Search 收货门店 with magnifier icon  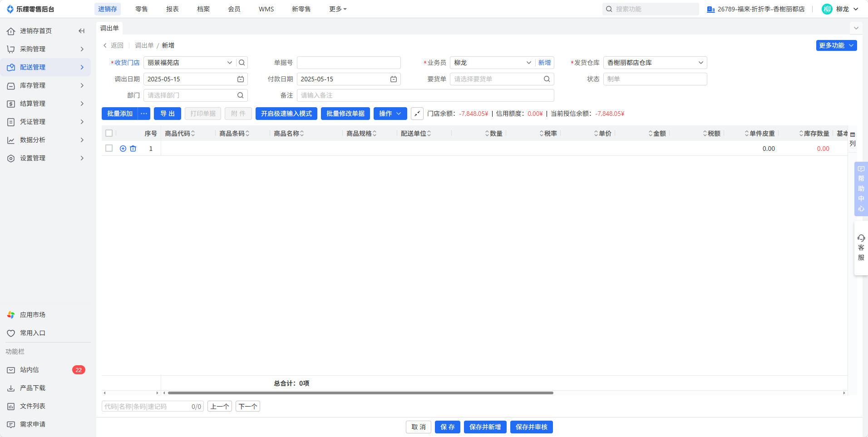tap(242, 63)
